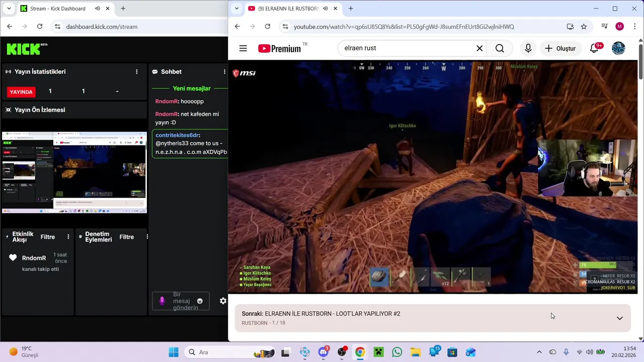Open Discord from the taskbar
The height and width of the screenshot is (362, 644).
point(323,352)
